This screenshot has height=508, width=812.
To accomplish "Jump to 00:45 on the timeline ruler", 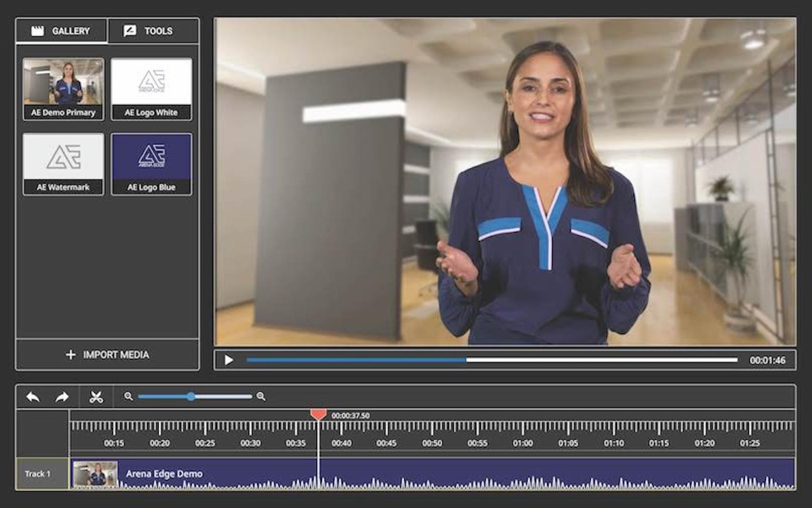I will [x=387, y=443].
